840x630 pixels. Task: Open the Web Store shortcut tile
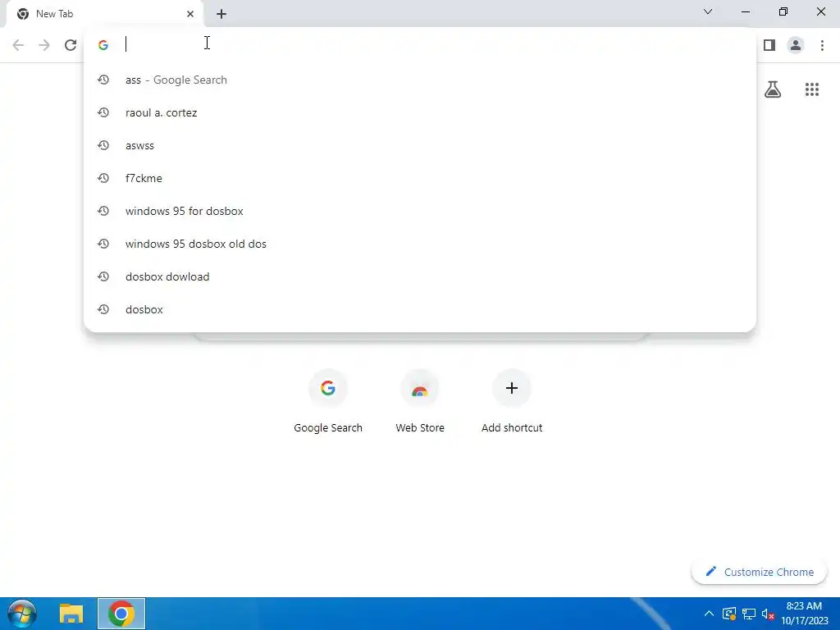(x=419, y=400)
